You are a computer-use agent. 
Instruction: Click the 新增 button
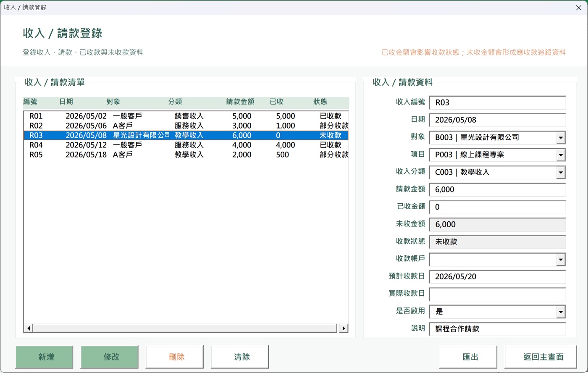coord(45,357)
